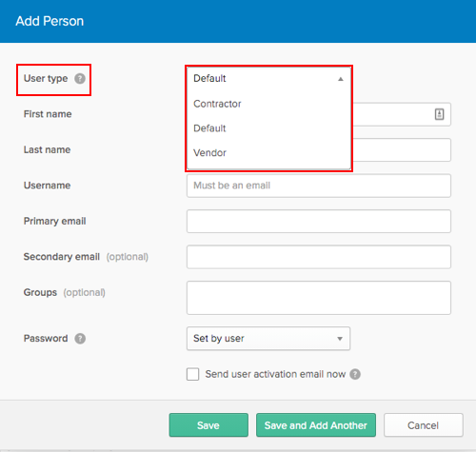Collapse the User type dropdown arrow
The height and width of the screenshot is (452, 476).
(341, 79)
